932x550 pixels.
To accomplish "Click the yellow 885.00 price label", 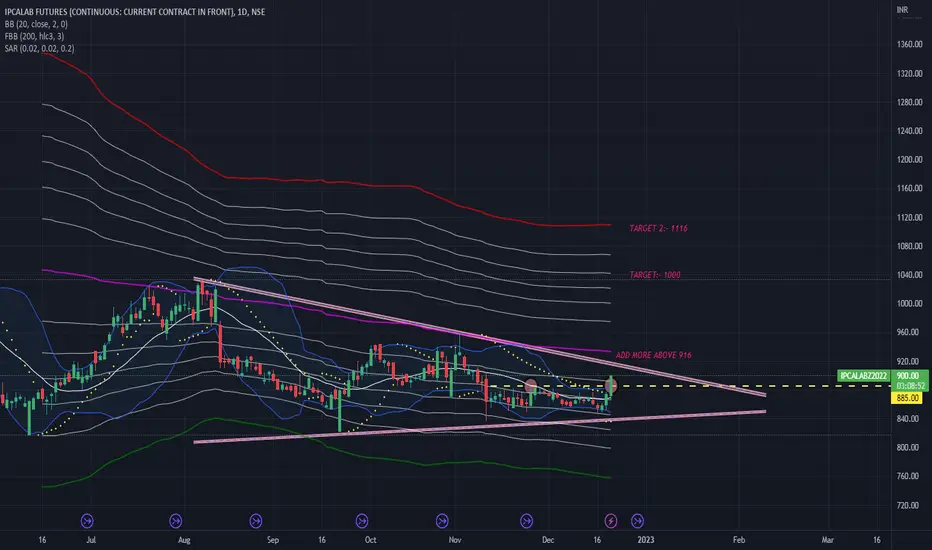I will [x=907, y=398].
